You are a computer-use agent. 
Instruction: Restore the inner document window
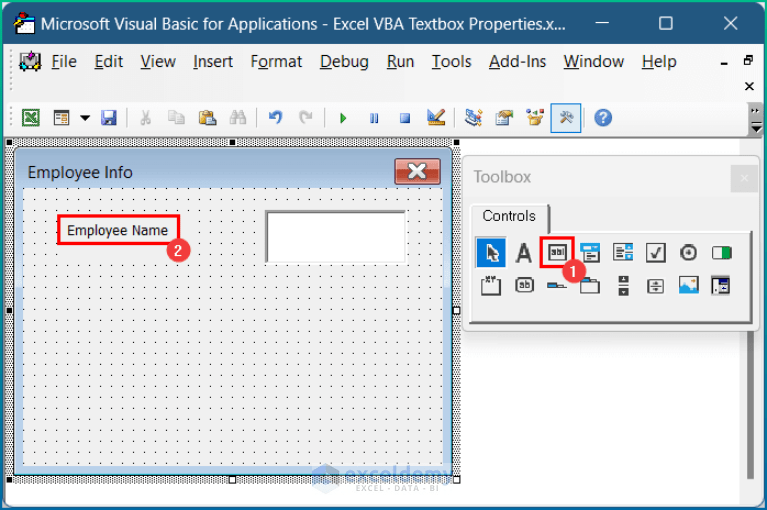(x=748, y=61)
